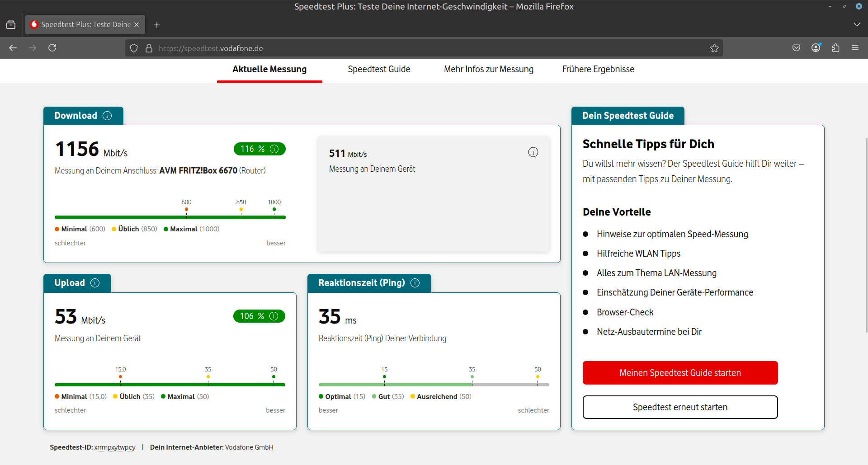This screenshot has width=868, height=465.
Task: Click Netz-Ausbautermine bei Dir bullet
Action: [649, 332]
